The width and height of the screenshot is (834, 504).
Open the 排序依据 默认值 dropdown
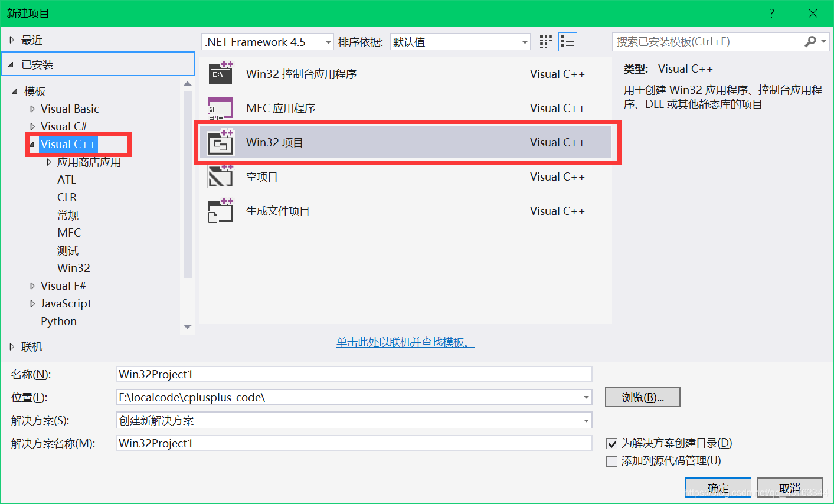460,42
